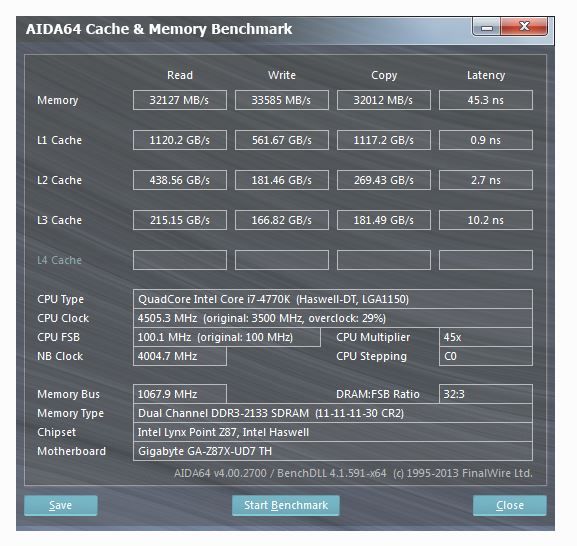Click the L1 Cache row label
The width and height of the screenshot is (577, 546).
(59, 140)
